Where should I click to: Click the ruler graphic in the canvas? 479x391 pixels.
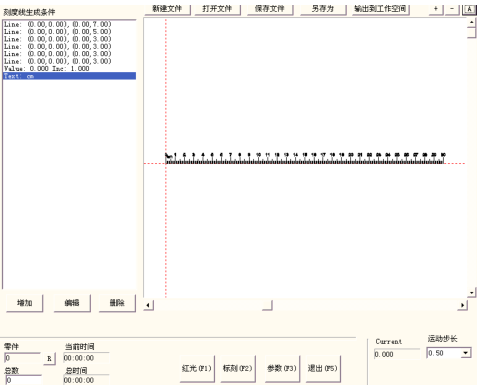pyautogui.click(x=305, y=158)
